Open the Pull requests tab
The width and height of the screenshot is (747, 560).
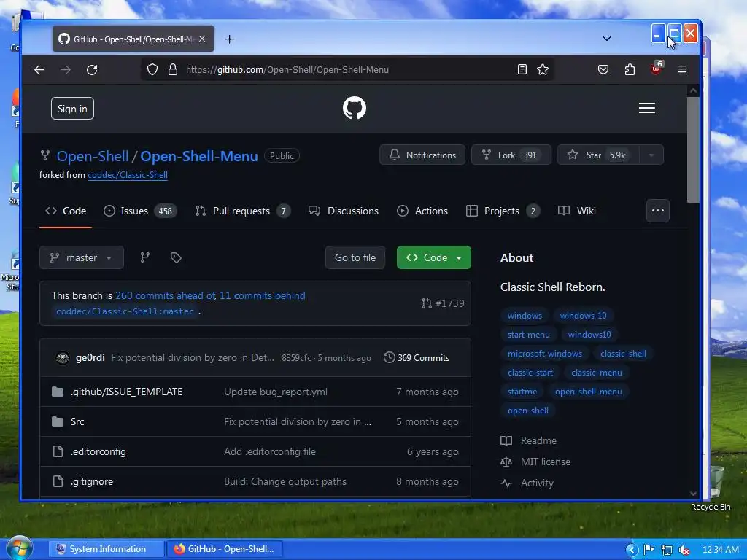243,211
